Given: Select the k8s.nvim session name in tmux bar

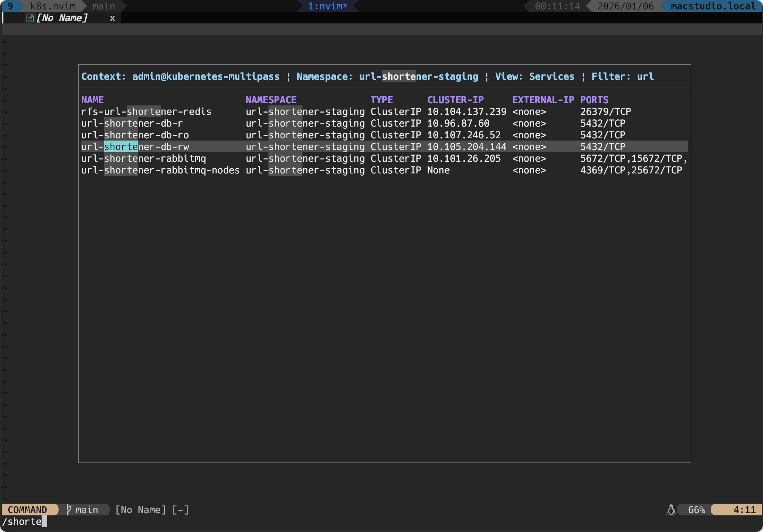Looking at the screenshot, I should click(x=53, y=6).
